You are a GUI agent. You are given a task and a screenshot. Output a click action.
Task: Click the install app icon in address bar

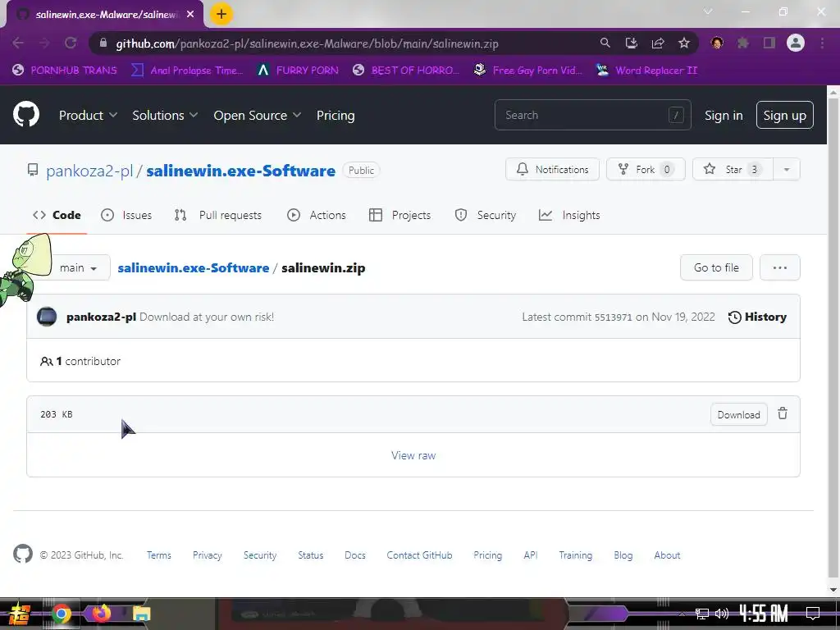(x=631, y=43)
